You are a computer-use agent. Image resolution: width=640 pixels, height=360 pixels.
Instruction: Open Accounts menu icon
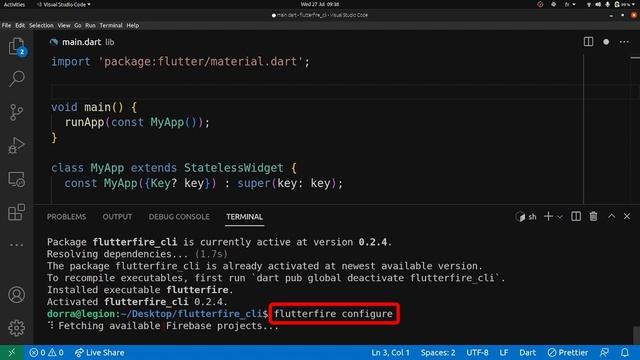pos(16,295)
